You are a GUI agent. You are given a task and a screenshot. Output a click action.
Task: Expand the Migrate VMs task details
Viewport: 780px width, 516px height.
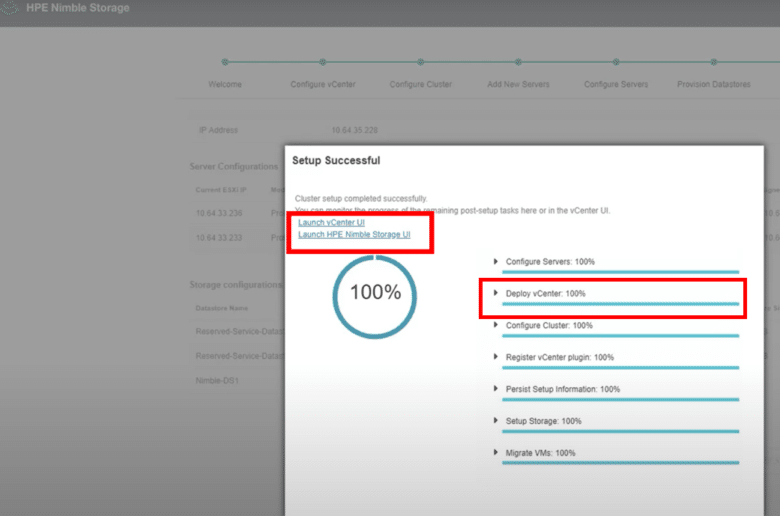pyautogui.click(x=495, y=452)
